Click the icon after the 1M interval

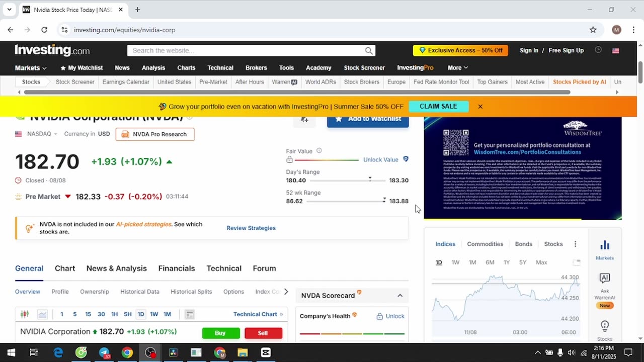click(190, 314)
